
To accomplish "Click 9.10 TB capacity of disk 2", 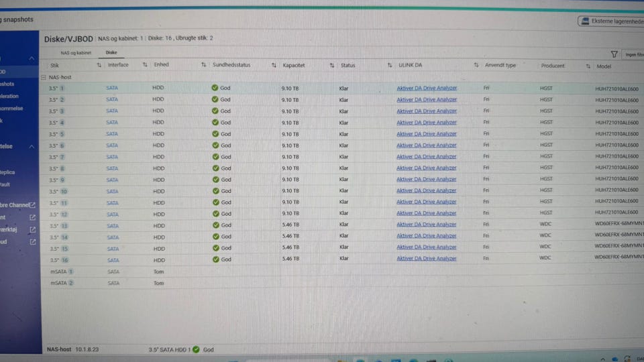I will click(290, 100).
